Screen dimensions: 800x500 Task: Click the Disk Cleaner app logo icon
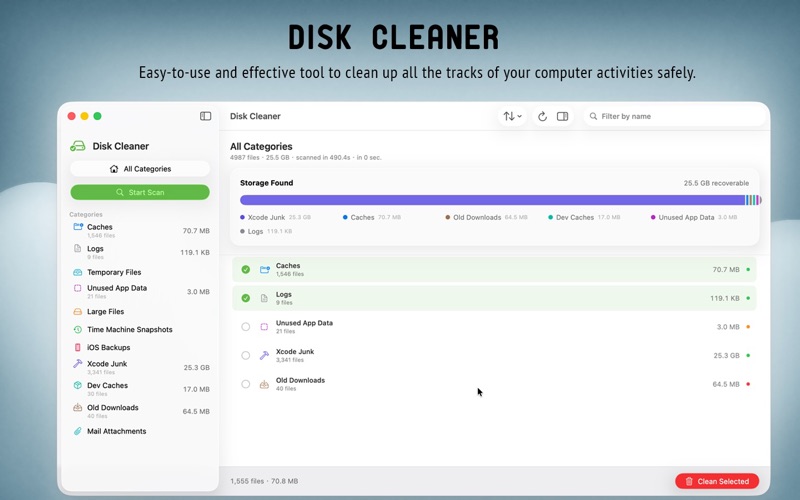click(78, 146)
